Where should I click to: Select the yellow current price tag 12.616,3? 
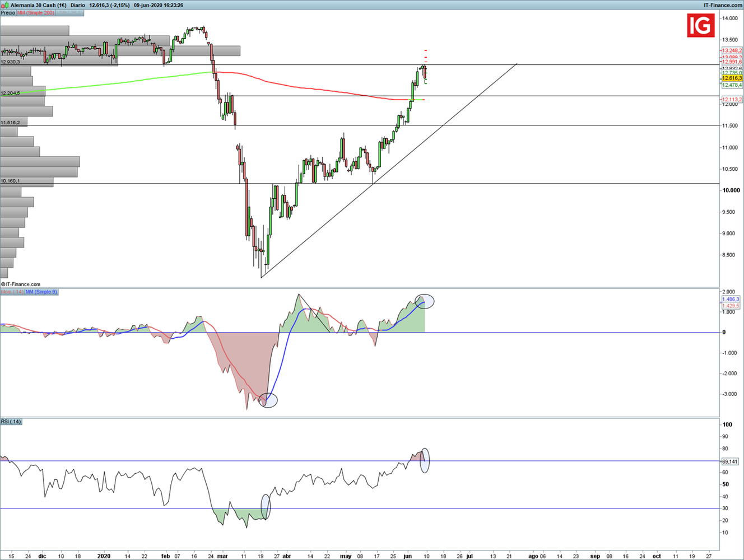coord(732,78)
